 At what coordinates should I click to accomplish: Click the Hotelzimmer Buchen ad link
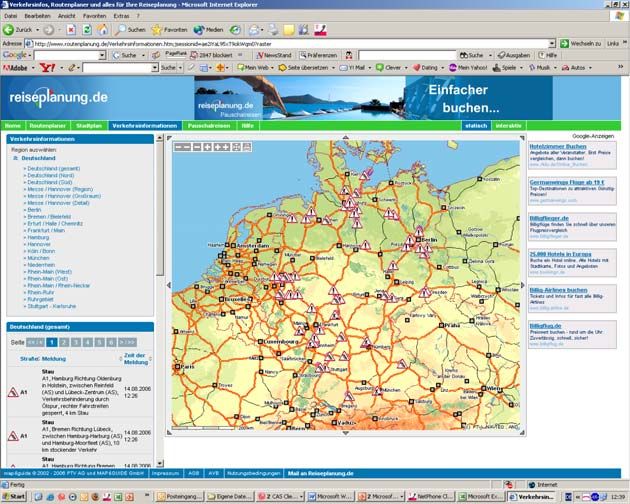(558, 147)
